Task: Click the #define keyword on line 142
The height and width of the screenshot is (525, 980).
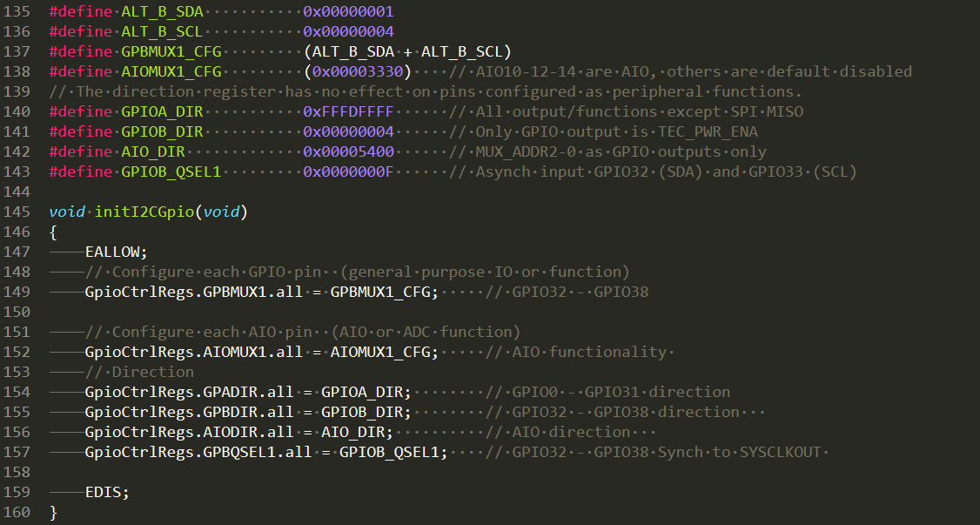Action: click(x=81, y=151)
